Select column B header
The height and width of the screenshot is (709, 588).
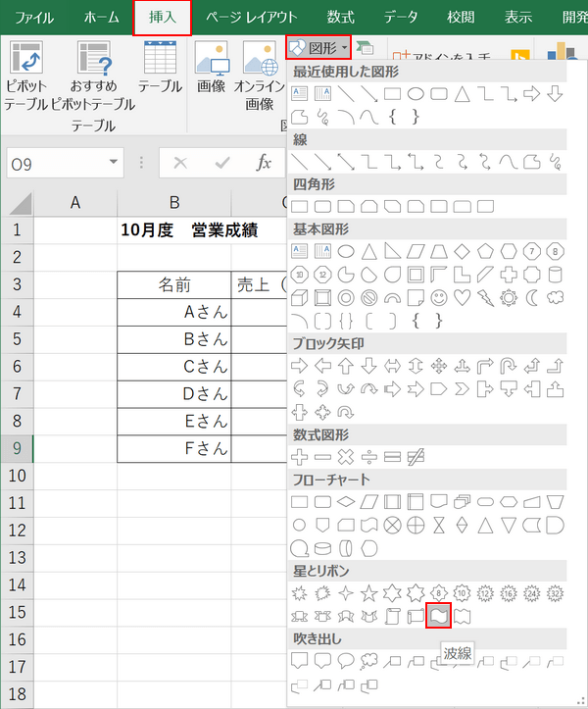[x=174, y=203]
